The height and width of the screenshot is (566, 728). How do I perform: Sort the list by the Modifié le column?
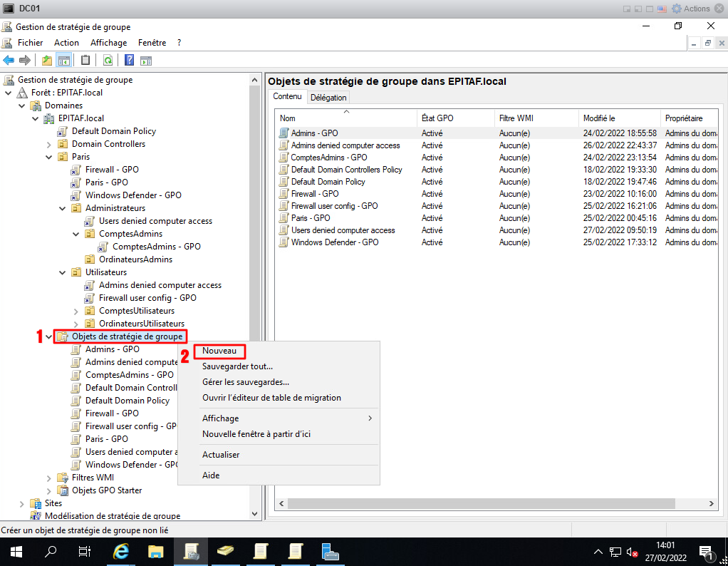pos(598,118)
